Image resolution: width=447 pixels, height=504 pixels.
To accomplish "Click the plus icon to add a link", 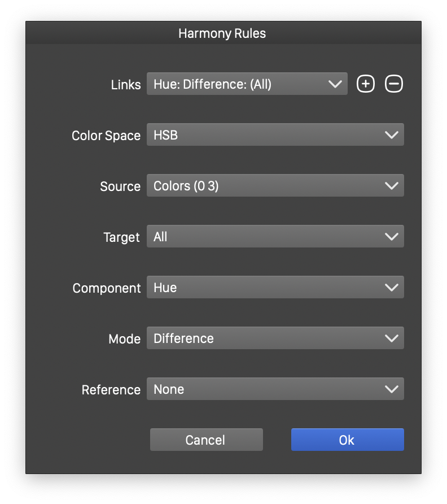I will pos(366,84).
